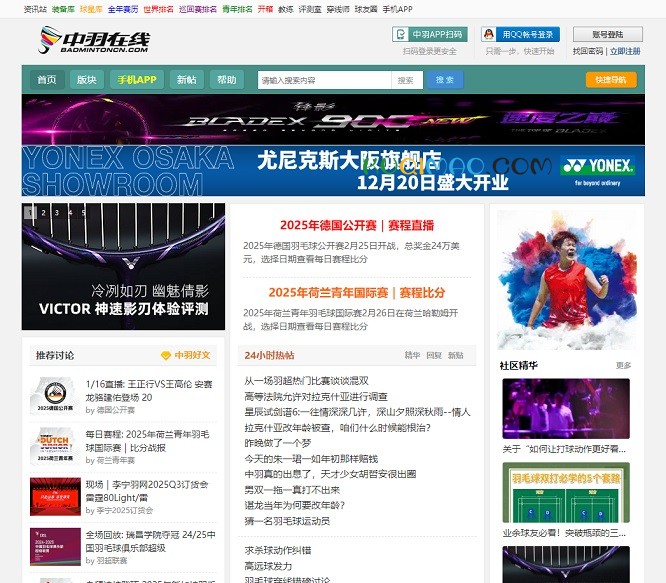Screen dimensions: 666x583
Task: Open post 谌龙当年为何要改年龄?
Action: [295, 505]
